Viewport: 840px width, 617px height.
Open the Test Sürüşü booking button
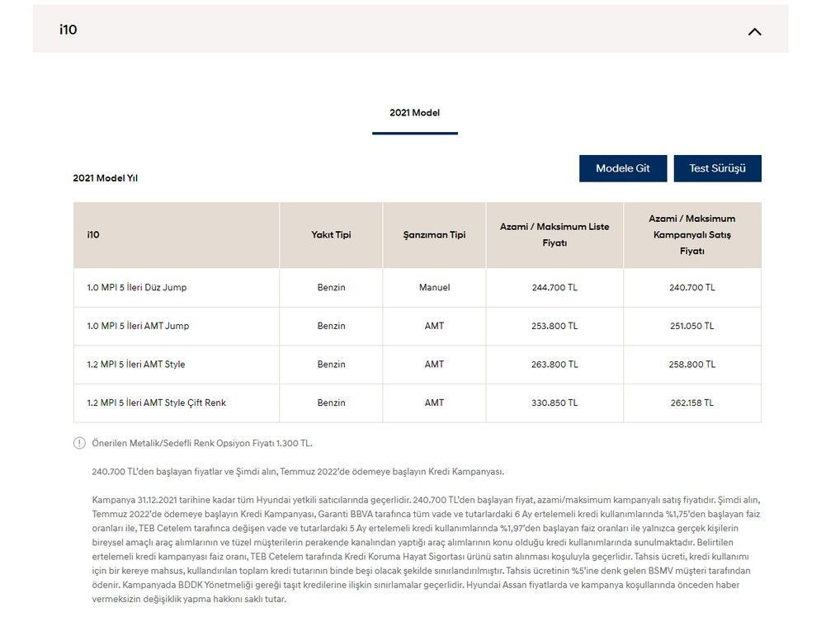click(717, 168)
